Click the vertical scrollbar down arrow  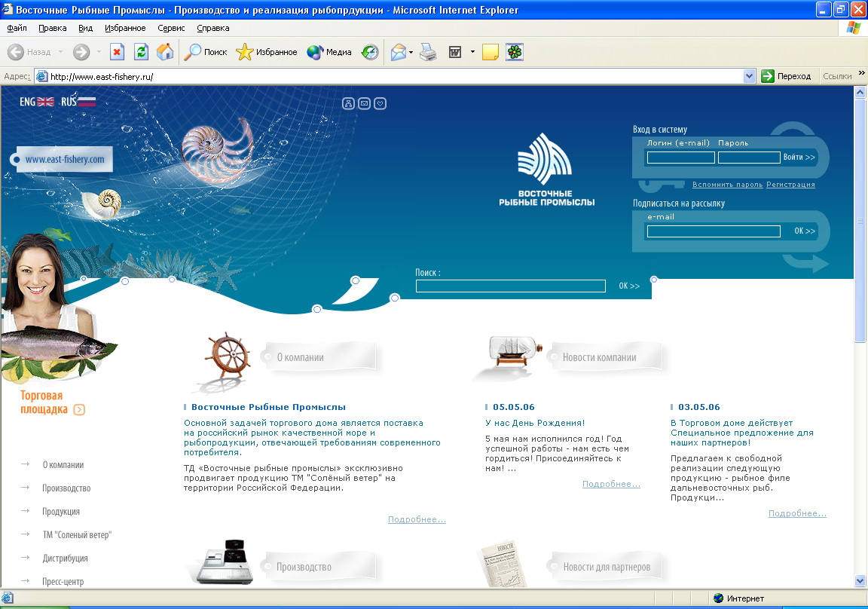point(860,581)
